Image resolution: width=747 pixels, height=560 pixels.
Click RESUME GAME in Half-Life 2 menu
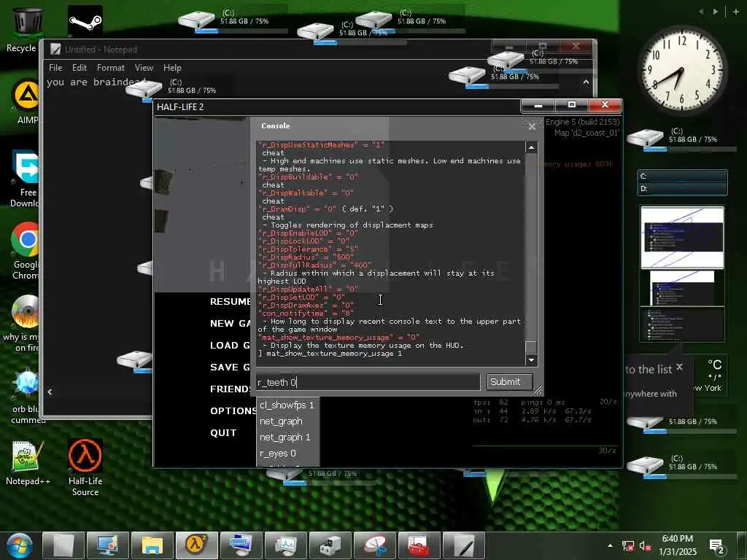coord(230,301)
